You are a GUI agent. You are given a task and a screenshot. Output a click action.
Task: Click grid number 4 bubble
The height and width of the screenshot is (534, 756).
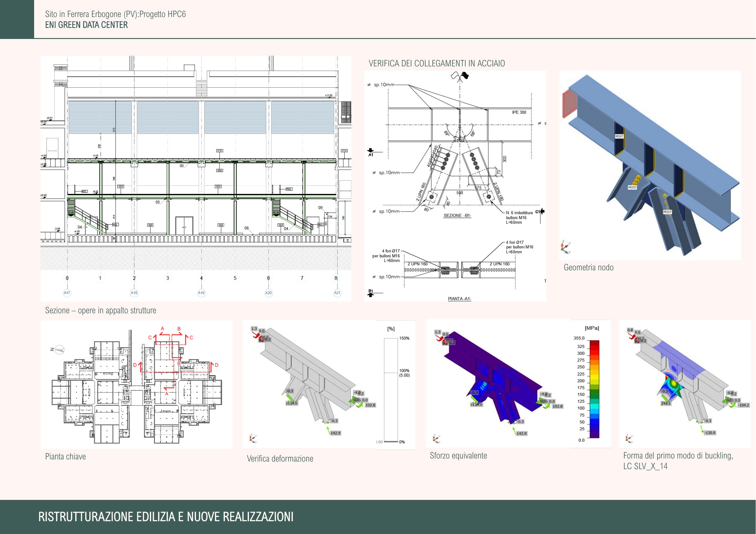tap(201, 278)
